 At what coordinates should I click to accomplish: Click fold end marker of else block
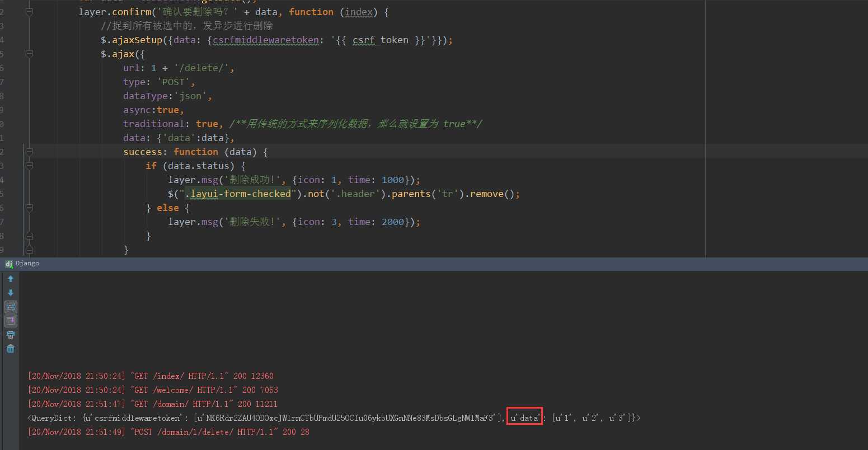[x=29, y=236]
